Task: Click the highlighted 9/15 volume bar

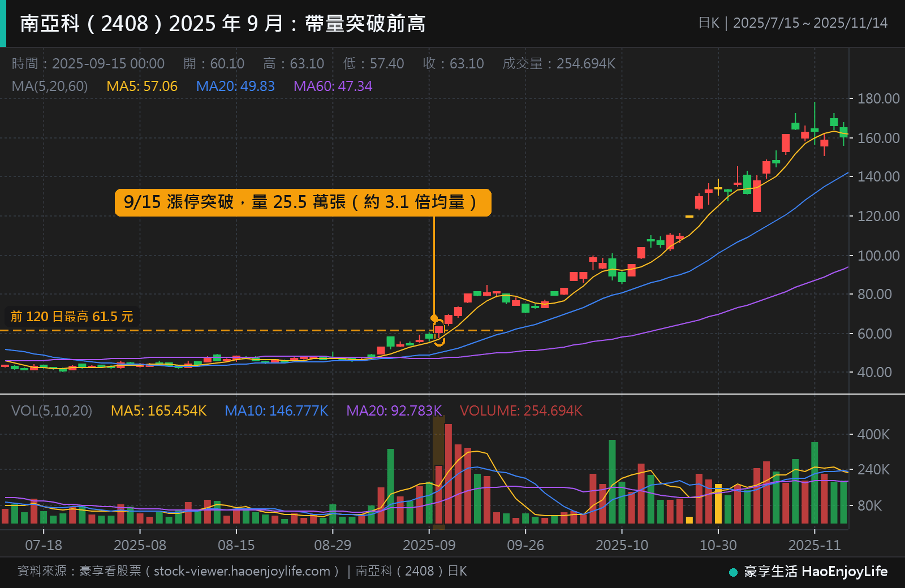Action: pyautogui.click(x=439, y=494)
